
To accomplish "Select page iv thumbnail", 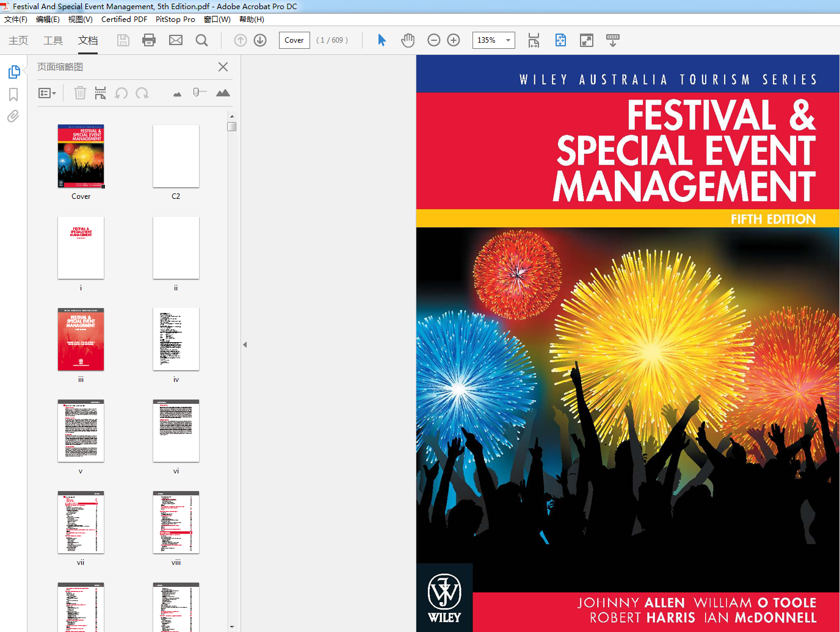I will coord(176,339).
